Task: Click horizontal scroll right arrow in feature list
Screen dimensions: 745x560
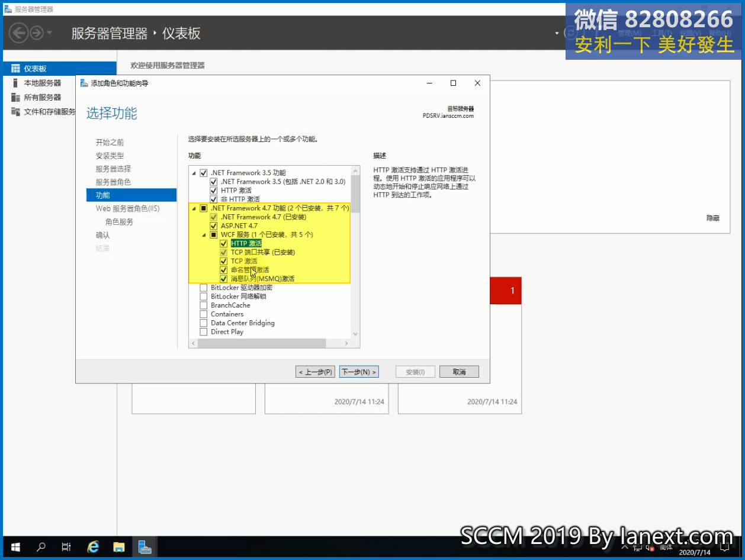Action: pyautogui.click(x=346, y=343)
